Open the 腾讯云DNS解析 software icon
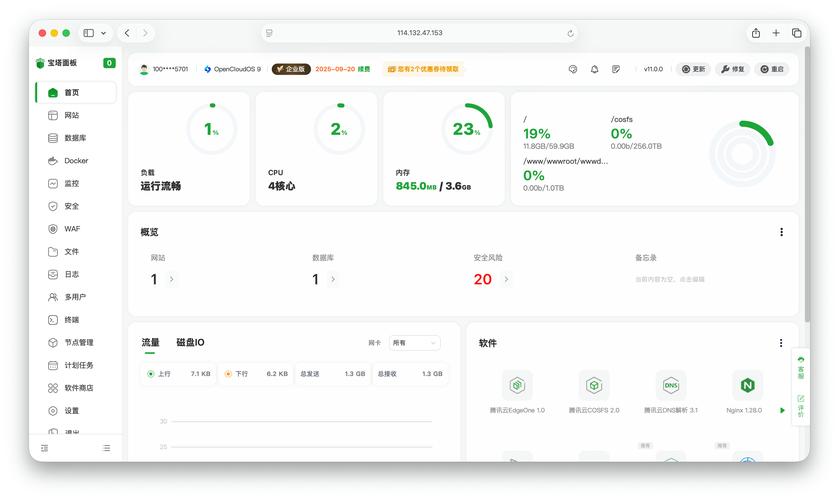 point(671,385)
